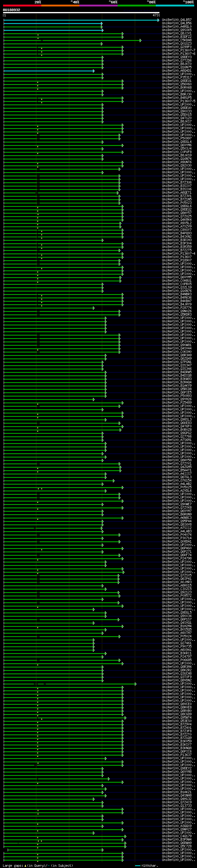Screen dimensions: 197x868
Task: Click the UniRef100_C5KDA8 label
Action: click(x=177, y=40)
